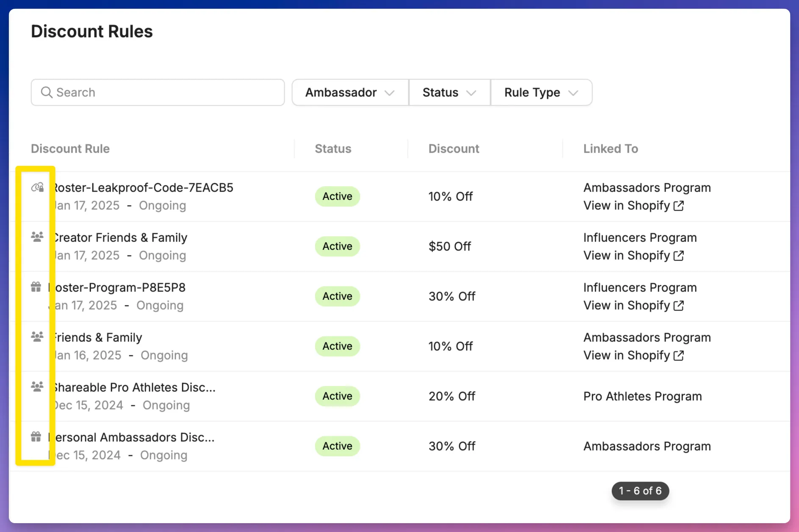The width and height of the screenshot is (799, 532).
Task: Select the Creator Friends & Family rule name
Action: (119, 237)
